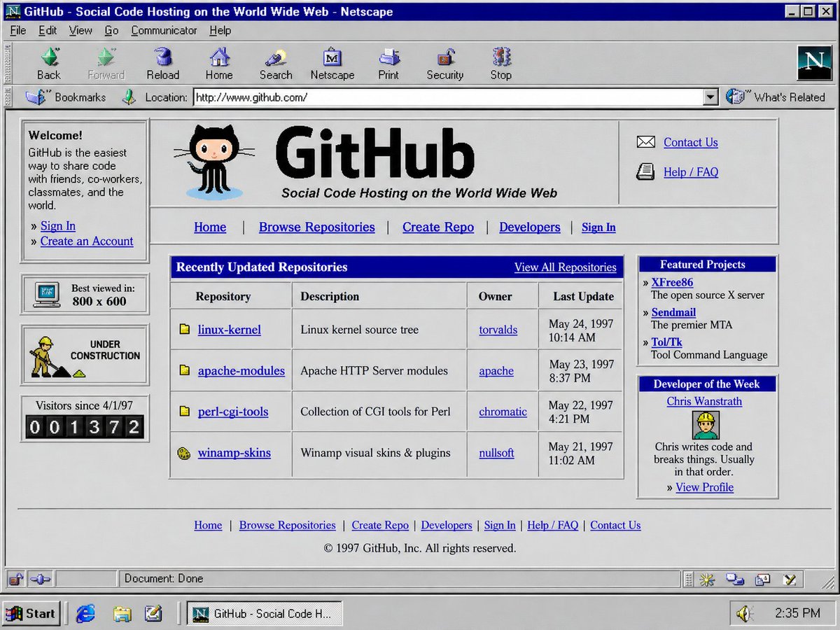840x630 pixels.
Task: Open the Edit menu
Action: click(x=48, y=30)
